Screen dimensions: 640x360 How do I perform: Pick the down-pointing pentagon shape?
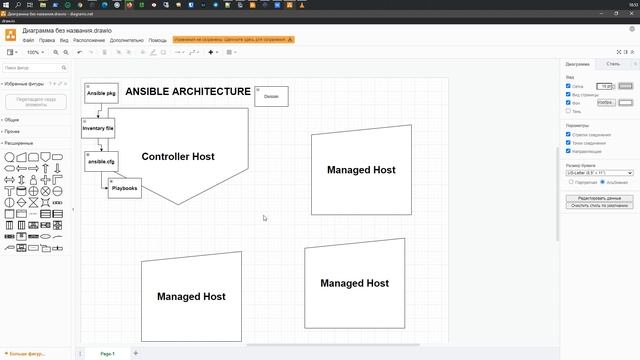(x=45, y=157)
